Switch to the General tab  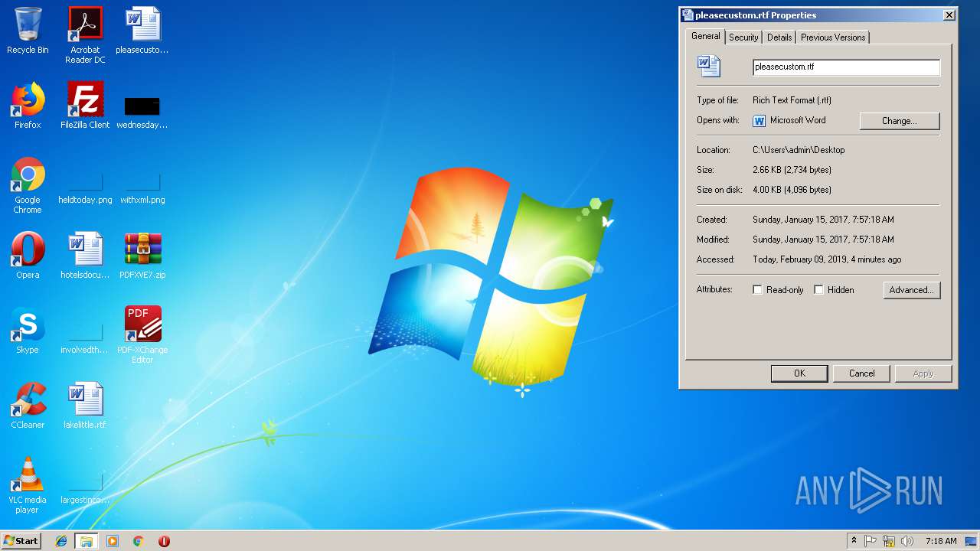click(x=706, y=36)
